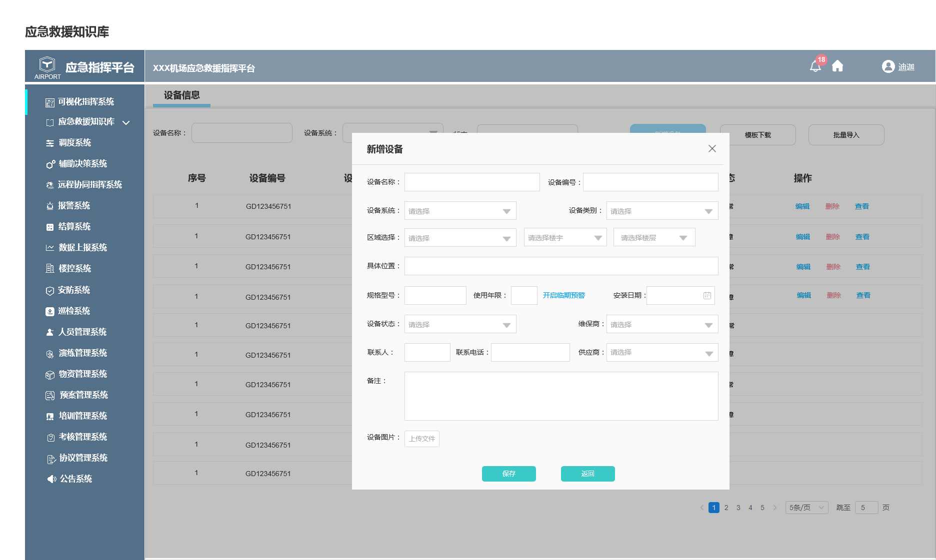Go to next page arrow in pagination
The image size is (936, 560).
point(775,508)
